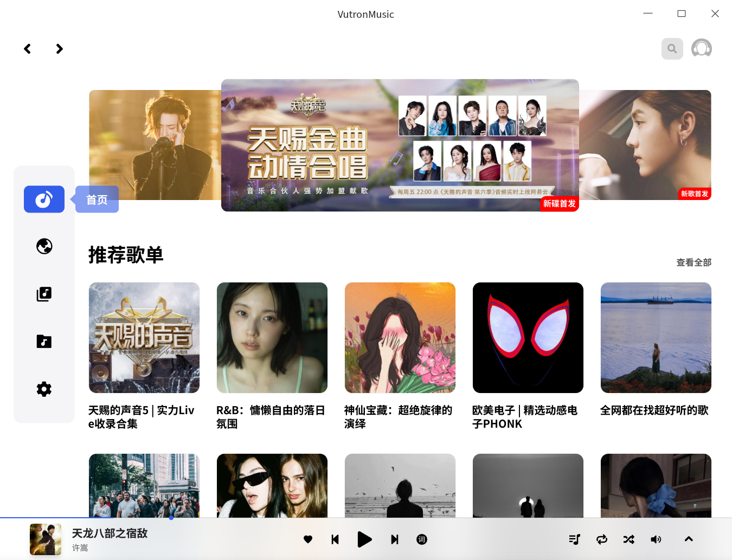Open the left banner with singer
This screenshot has height=560, width=732.
point(155,145)
